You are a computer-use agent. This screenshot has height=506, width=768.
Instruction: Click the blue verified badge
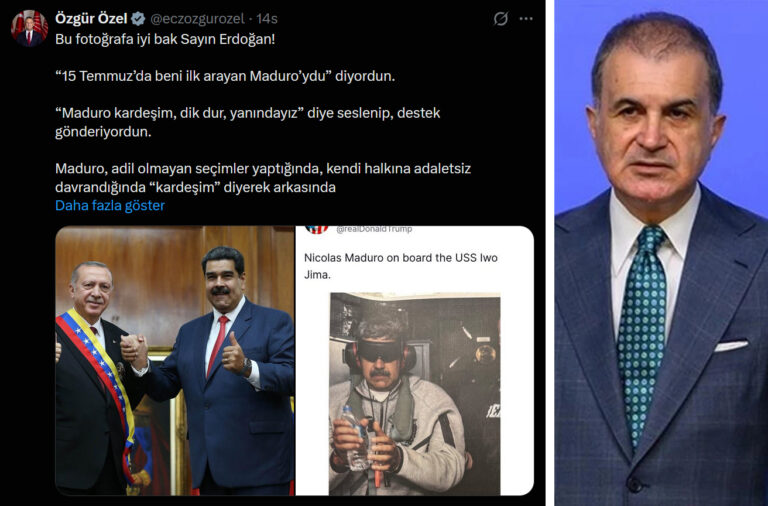(x=138, y=19)
